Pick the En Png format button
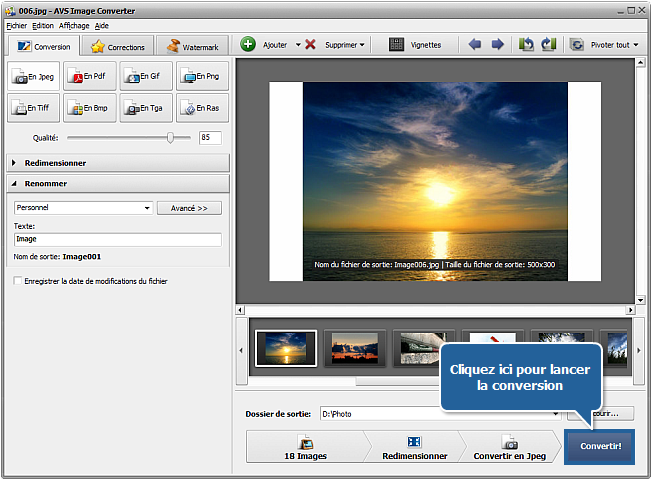The image size is (652, 480). 202,77
